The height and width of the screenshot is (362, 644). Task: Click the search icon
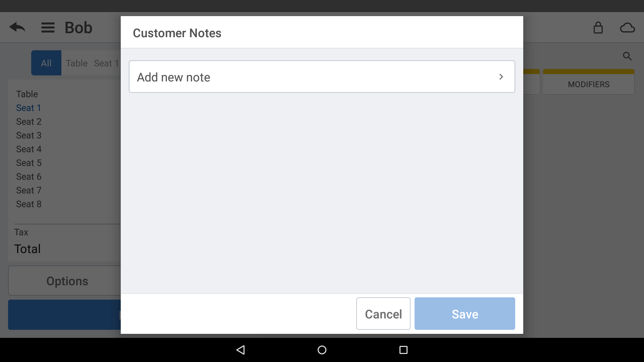pyautogui.click(x=627, y=57)
